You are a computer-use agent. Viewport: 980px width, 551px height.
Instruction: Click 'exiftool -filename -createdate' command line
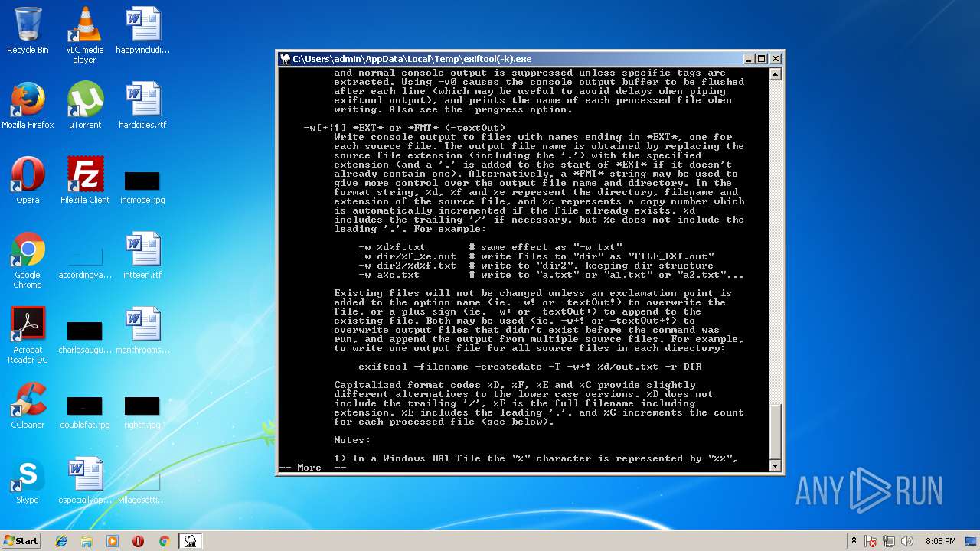[530, 367]
